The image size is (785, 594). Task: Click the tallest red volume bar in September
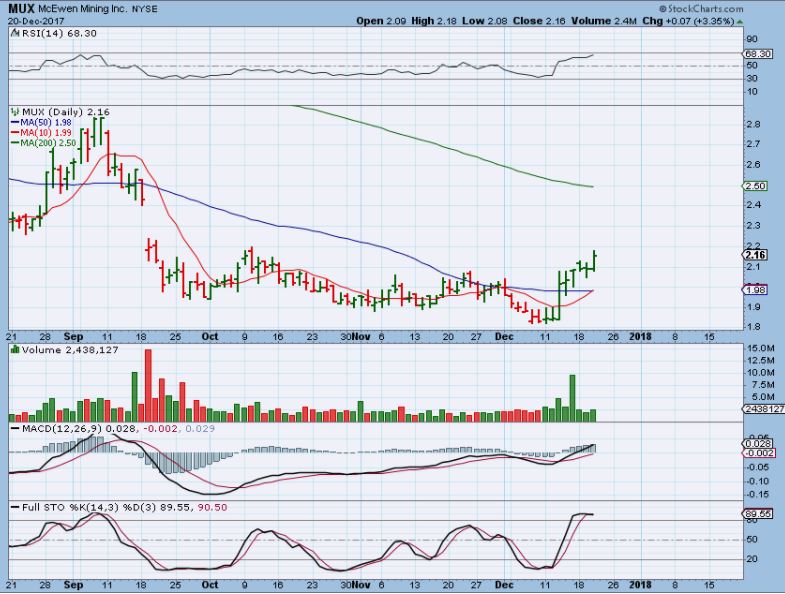coord(148,386)
